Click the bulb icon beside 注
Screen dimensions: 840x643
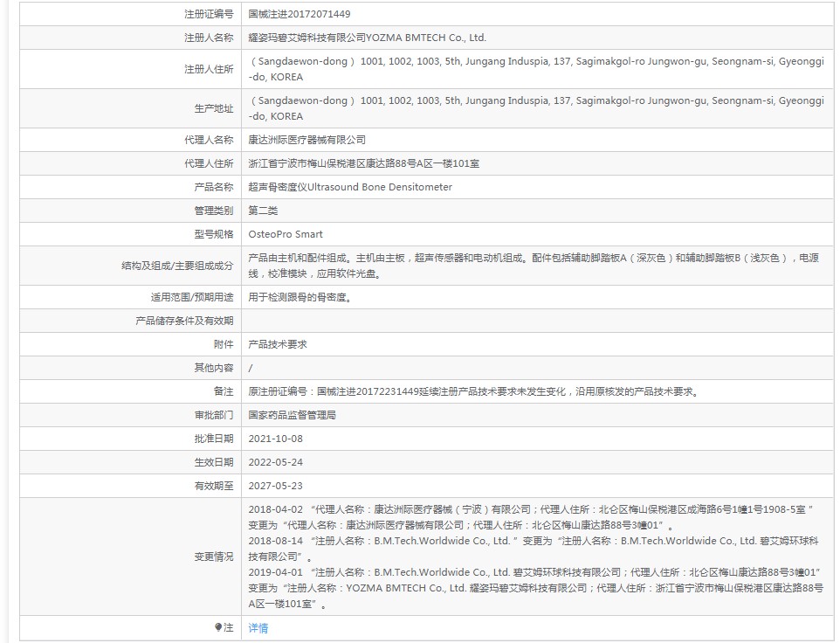point(218,627)
